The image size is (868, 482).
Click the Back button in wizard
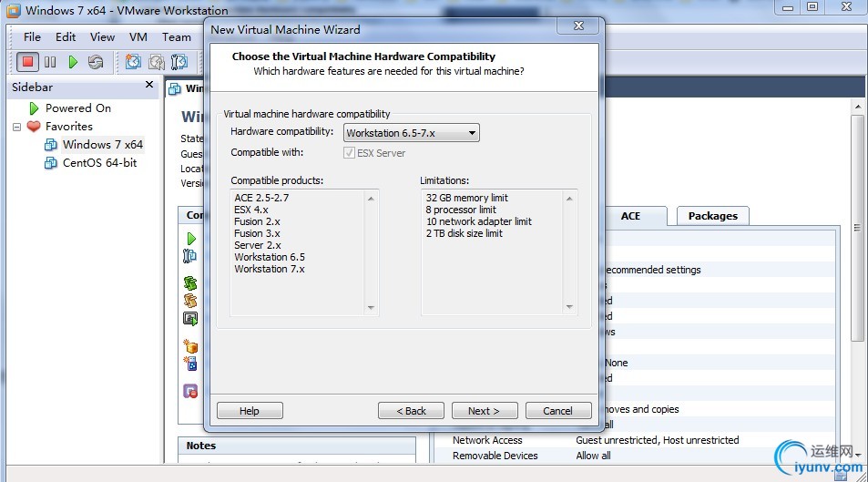coord(411,411)
